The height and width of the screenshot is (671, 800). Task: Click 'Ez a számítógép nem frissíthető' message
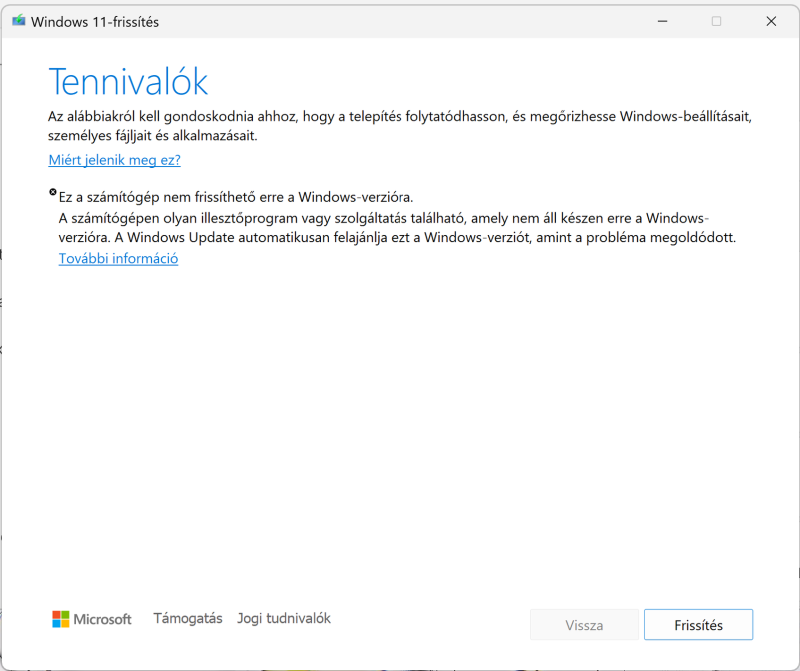coord(236,197)
